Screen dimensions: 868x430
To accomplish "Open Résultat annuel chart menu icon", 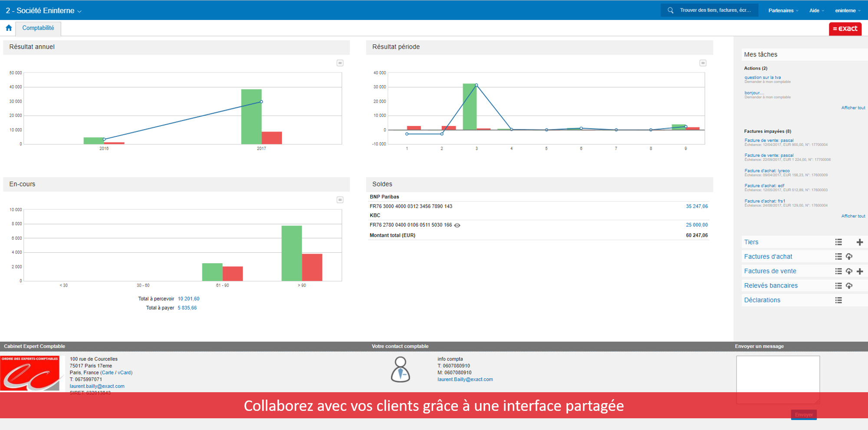I will (x=340, y=63).
